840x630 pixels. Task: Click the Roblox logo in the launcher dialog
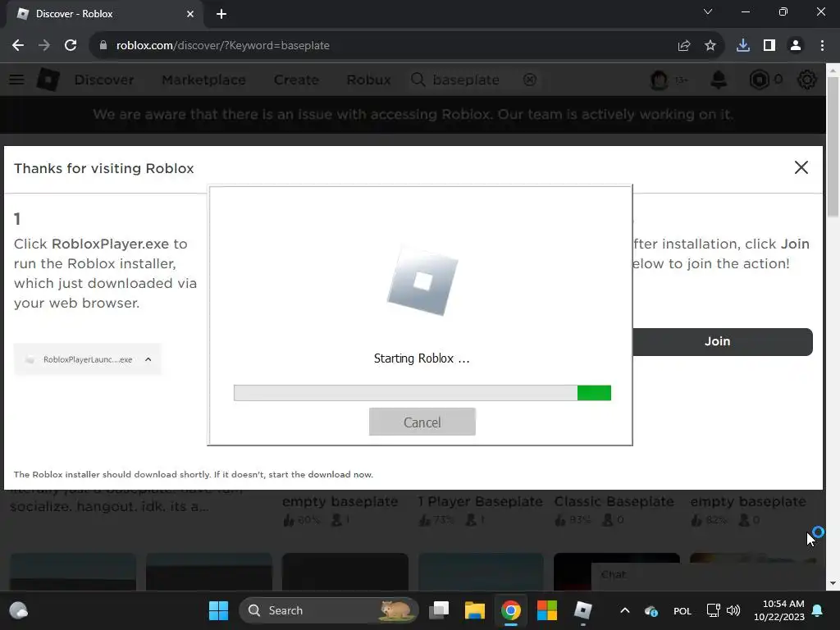[x=422, y=281]
